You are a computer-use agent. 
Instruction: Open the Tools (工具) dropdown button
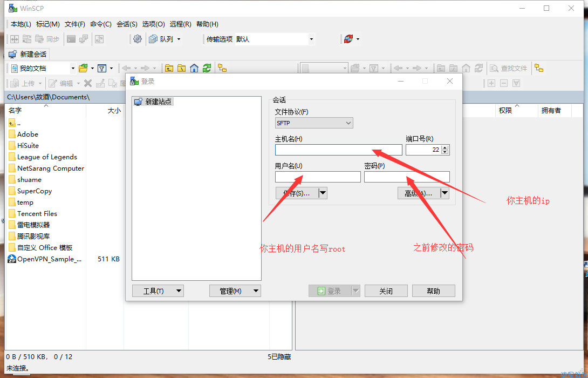pyautogui.click(x=158, y=291)
